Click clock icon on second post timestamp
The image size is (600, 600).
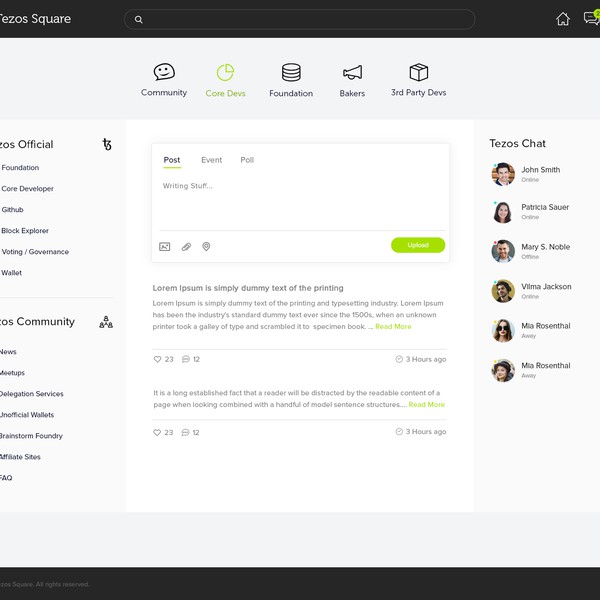pyautogui.click(x=399, y=431)
